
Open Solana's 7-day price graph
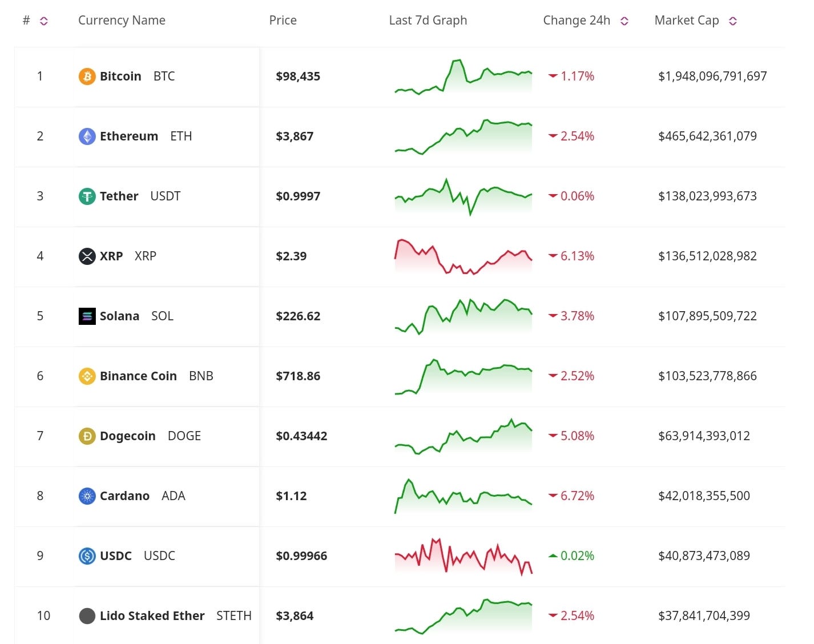(x=463, y=316)
